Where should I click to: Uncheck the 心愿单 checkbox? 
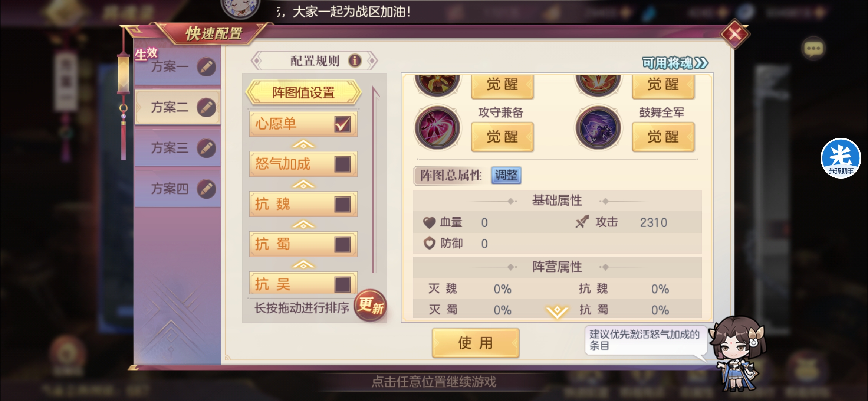[x=342, y=124]
